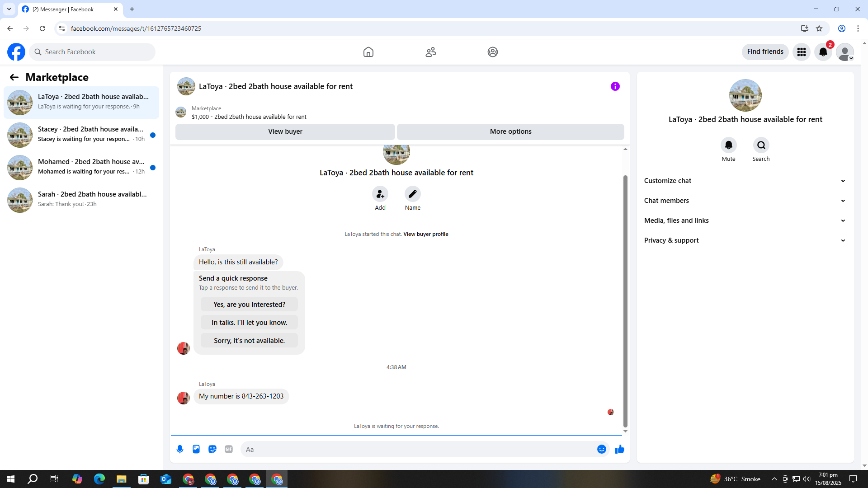The image size is (868, 488).
Task: Open the sticker picker icon
Action: (x=212, y=449)
